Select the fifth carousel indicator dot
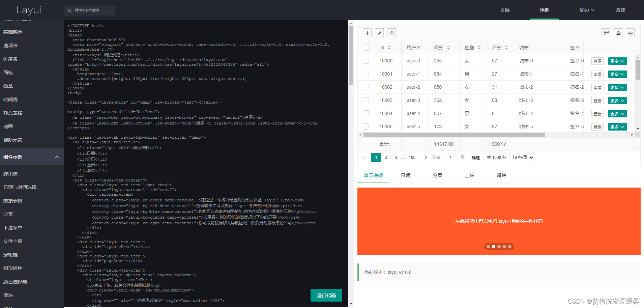 pos(510,247)
